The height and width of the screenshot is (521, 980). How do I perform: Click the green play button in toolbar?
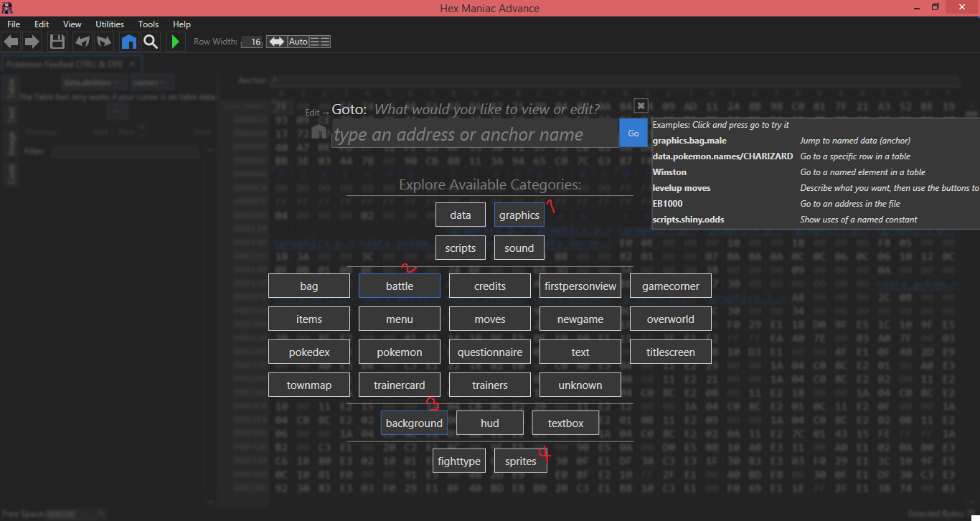coord(175,42)
